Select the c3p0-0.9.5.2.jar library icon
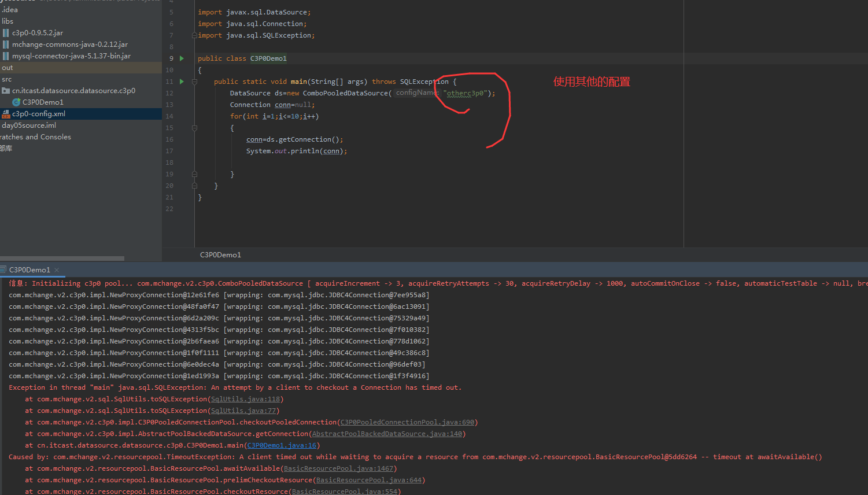The width and height of the screenshot is (868, 495). (x=6, y=33)
